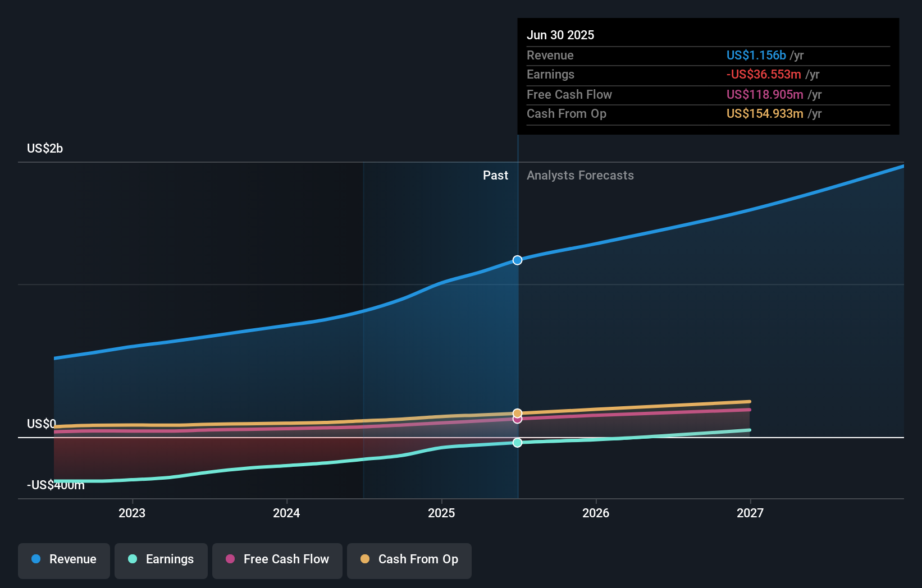Switch to the Past section of the chart
922x588 pixels.
pos(495,175)
